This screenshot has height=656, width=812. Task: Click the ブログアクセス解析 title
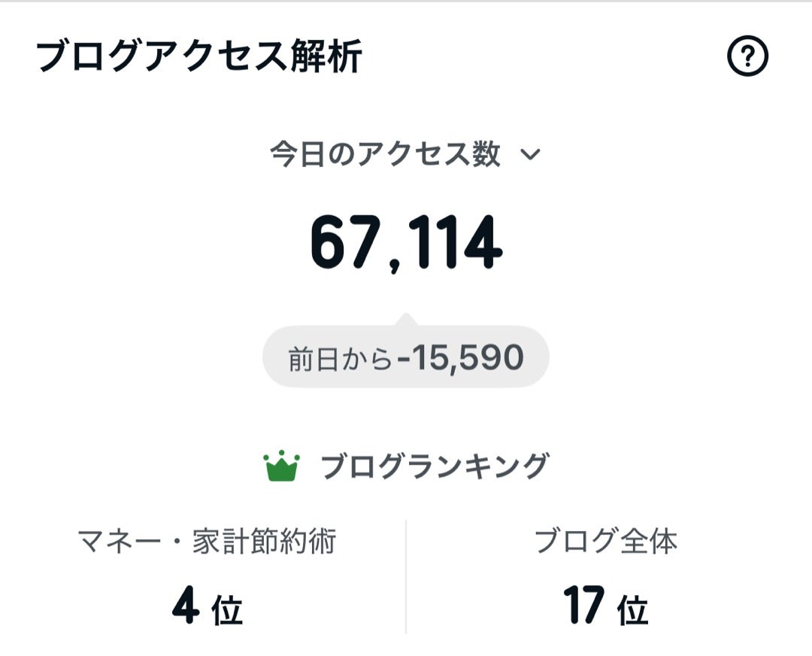pos(199,57)
